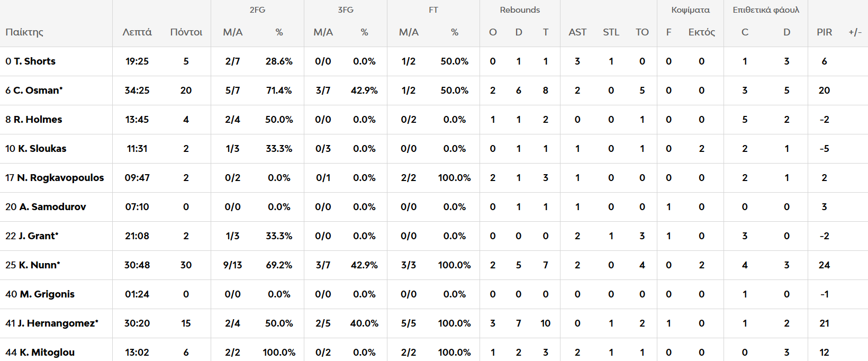Click the +/- column header
Image resolution: width=868 pixels, height=361 pixels.
tap(855, 32)
